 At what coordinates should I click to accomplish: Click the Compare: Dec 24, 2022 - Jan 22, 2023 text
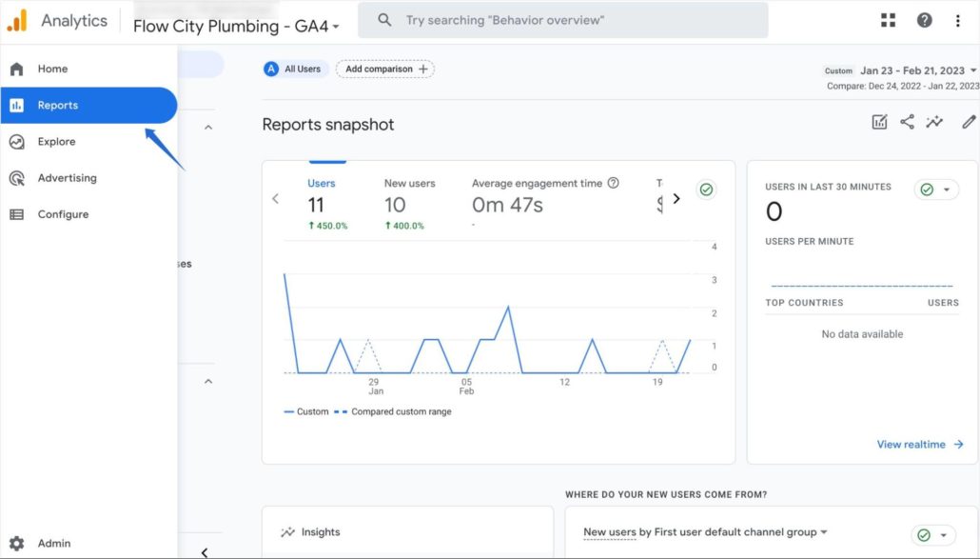coord(903,86)
